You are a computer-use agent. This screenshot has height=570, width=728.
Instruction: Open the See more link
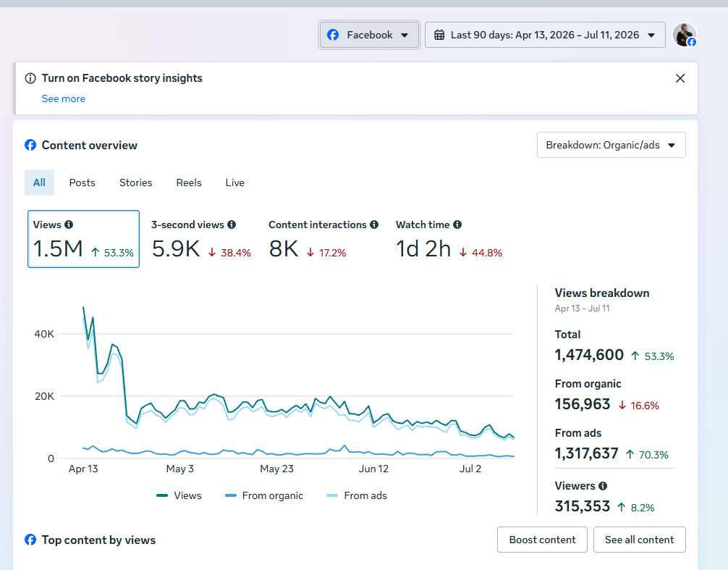(x=64, y=99)
